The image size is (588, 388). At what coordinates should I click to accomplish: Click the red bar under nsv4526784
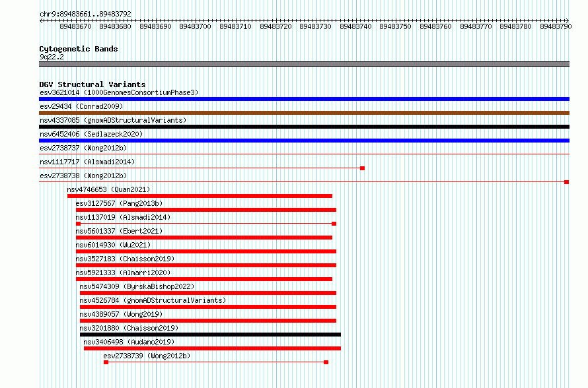coord(208,307)
